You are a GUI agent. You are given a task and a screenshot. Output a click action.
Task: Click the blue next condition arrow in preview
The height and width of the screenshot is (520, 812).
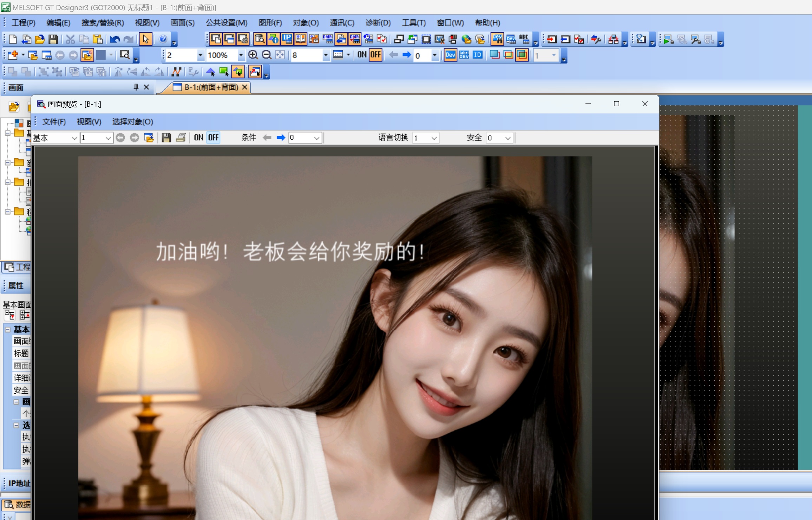click(x=281, y=138)
